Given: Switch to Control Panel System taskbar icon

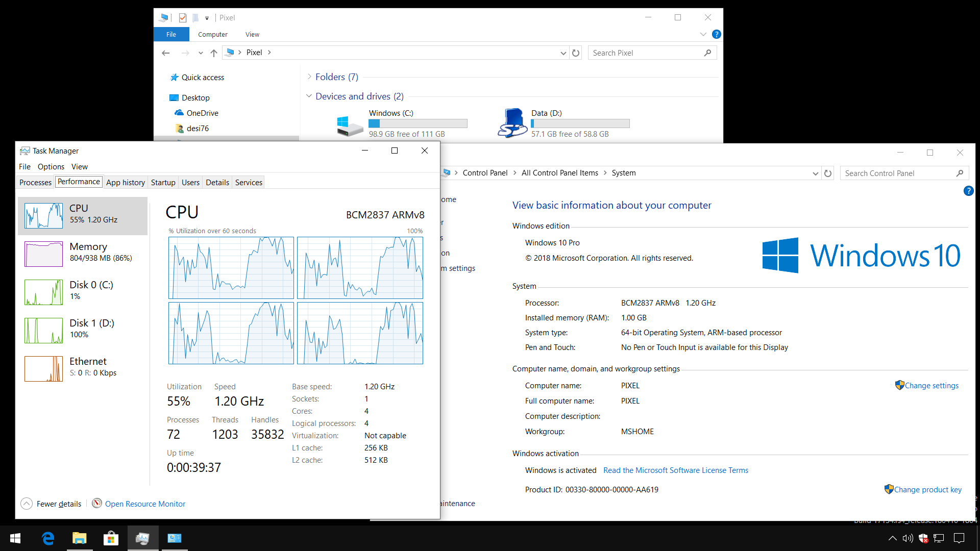Looking at the screenshot, I should click(175, 538).
